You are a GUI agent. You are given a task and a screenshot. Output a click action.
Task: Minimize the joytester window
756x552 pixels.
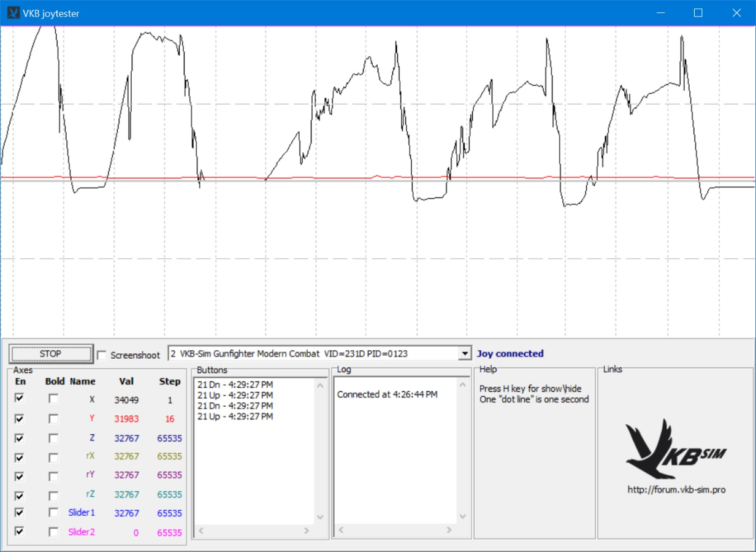click(x=660, y=13)
